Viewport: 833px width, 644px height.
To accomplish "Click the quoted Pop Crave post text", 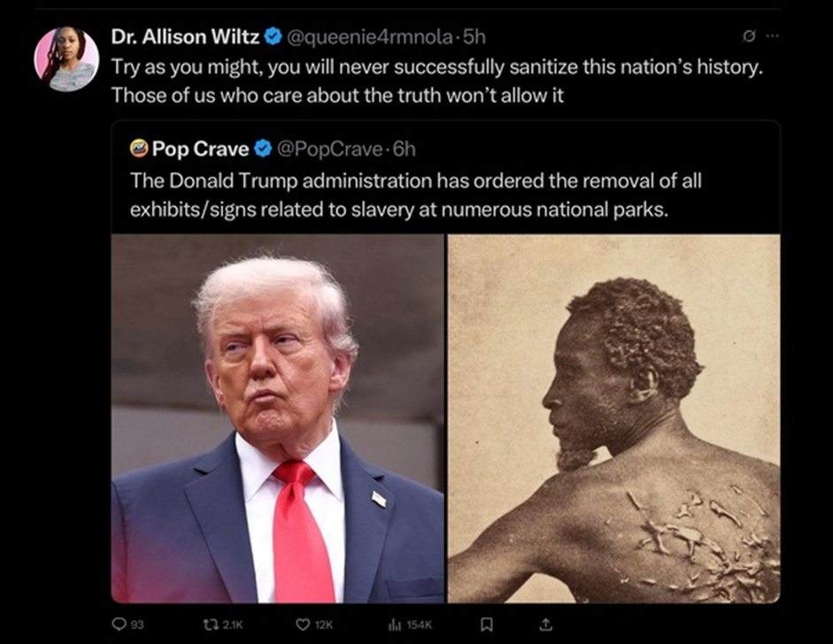I will 416,195.
